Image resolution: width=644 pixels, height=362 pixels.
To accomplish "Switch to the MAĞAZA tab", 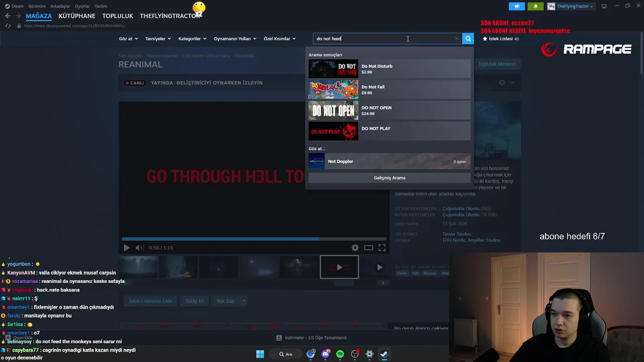I will pyautogui.click(x=39, y=16).
